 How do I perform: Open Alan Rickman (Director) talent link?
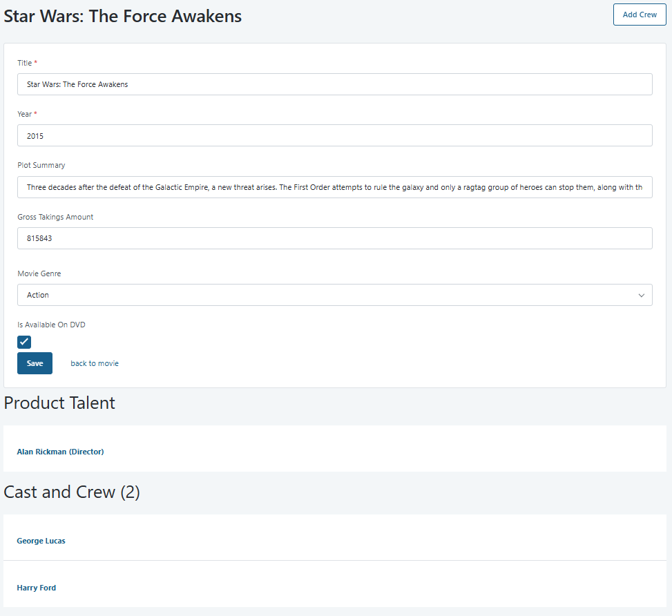pyautogui.click(x=60, y=452)
